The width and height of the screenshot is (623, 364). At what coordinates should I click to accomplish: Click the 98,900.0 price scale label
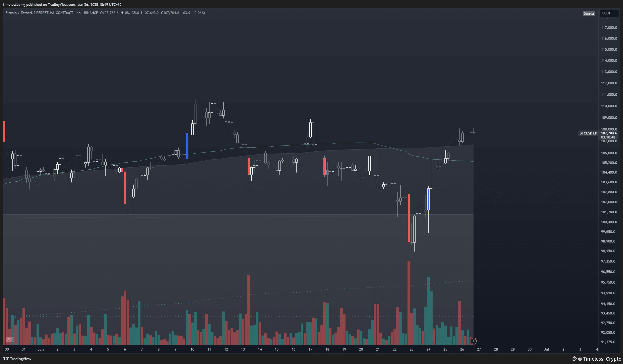point(608,241)
